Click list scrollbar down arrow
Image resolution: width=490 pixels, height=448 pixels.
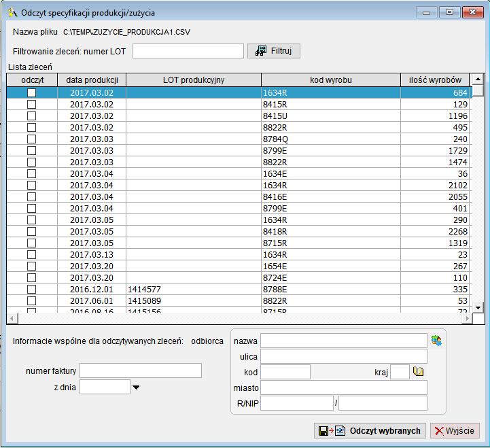click(478, 308)
